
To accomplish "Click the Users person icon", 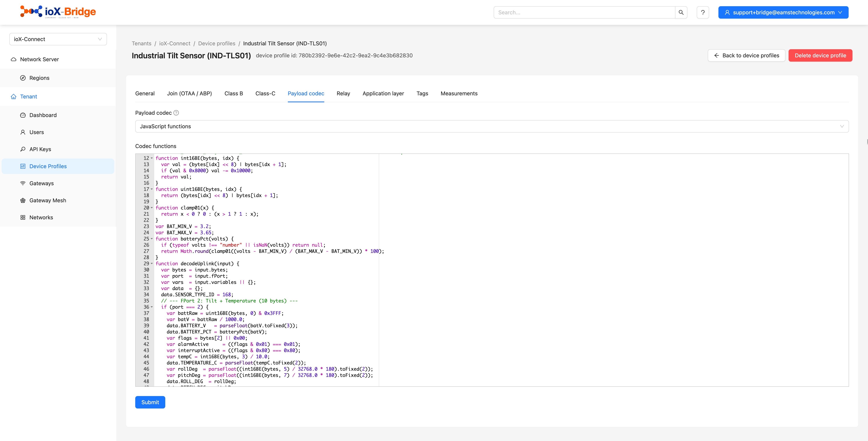I will (23, 132).
